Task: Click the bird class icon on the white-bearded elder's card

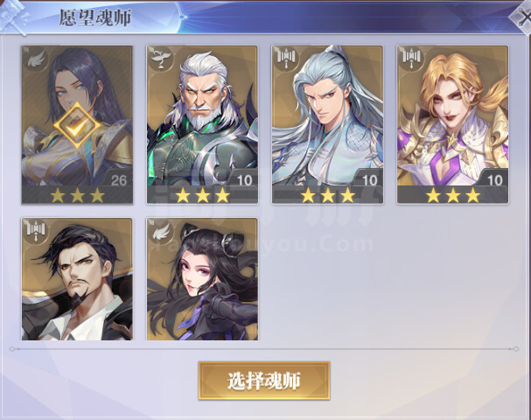Action: (x=161, y=59)
